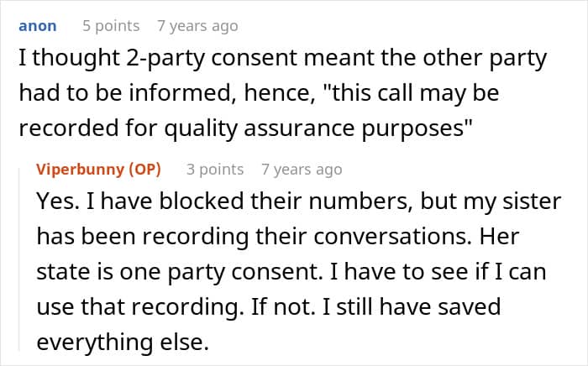Click the line starting "state is one party consent"
The image size is (588, 366).
pyautogui.click(x=291, y=272)
